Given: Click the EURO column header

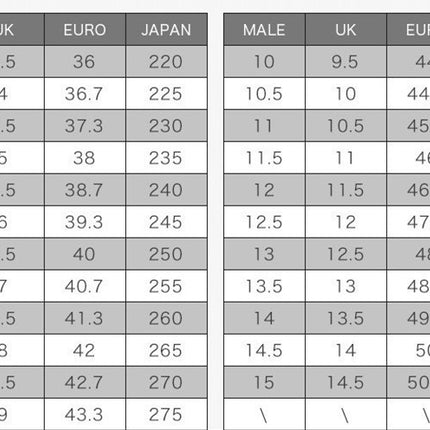Looking at the screenshot, I should pyautogui.click(x=85, y=30).
